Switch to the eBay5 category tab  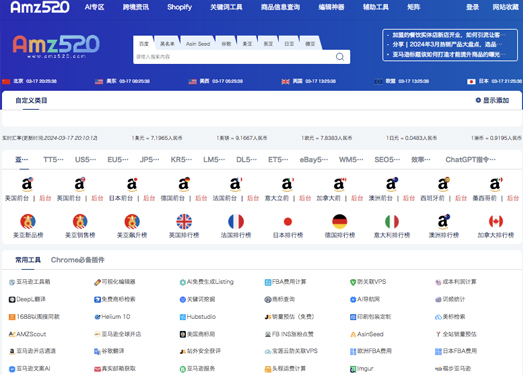[x=314, y=160]
